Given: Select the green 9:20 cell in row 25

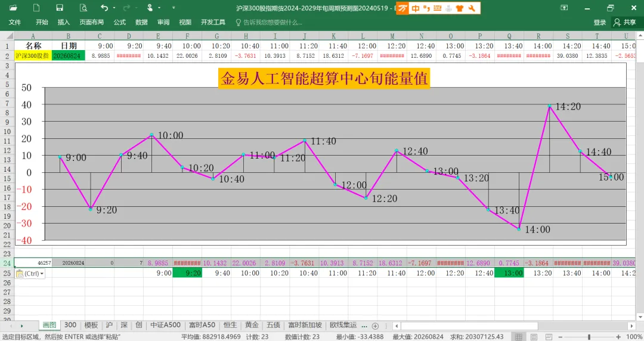Looking at the screenshot, I should click(x=187, y=273).
